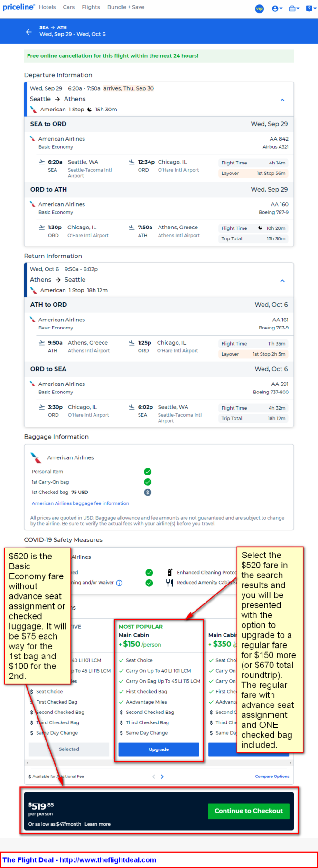Show Testing and/or Waiver info icon
Screen dimensions: 318x868
119,583
